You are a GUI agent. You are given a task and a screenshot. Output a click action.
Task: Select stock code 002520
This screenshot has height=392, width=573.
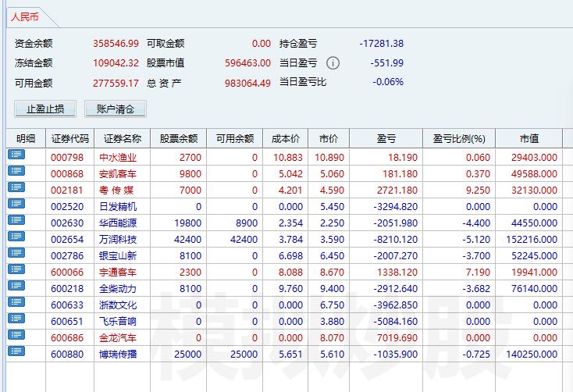[67, 207]
